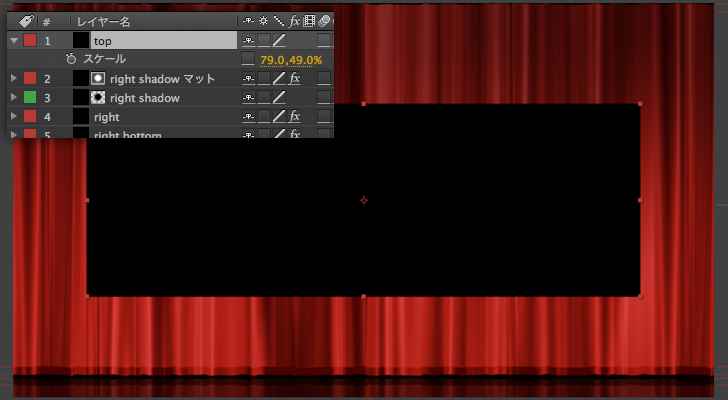Expand layer 4 named right

(13, 117)
